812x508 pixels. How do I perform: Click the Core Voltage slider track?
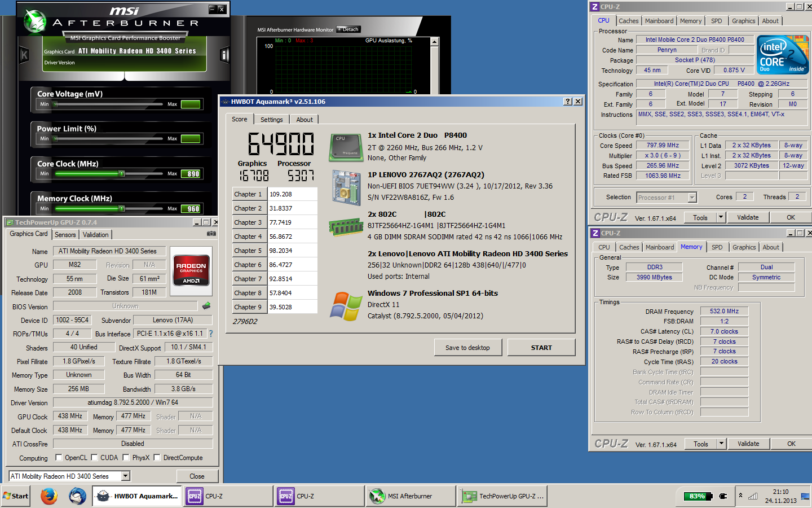coord(108,104)
